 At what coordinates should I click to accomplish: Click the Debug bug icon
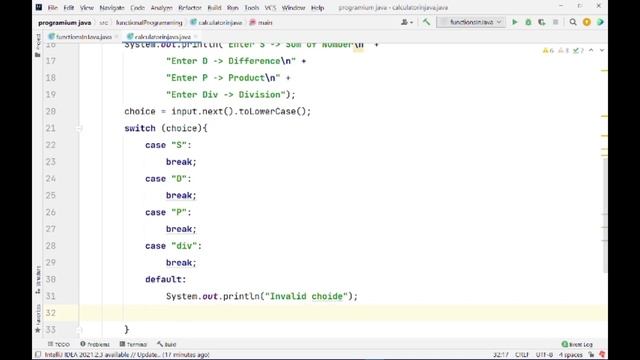click(x=528, y=22)
